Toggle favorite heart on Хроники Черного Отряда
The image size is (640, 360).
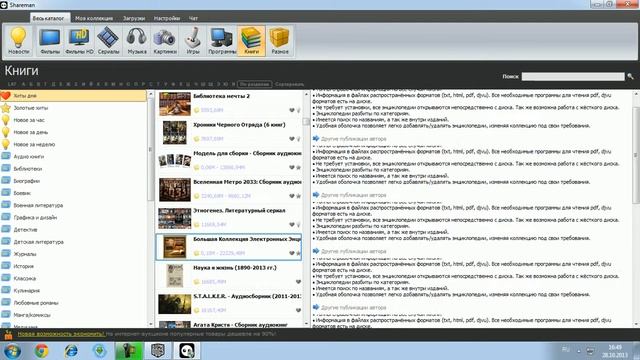click(x=292, y=139)
